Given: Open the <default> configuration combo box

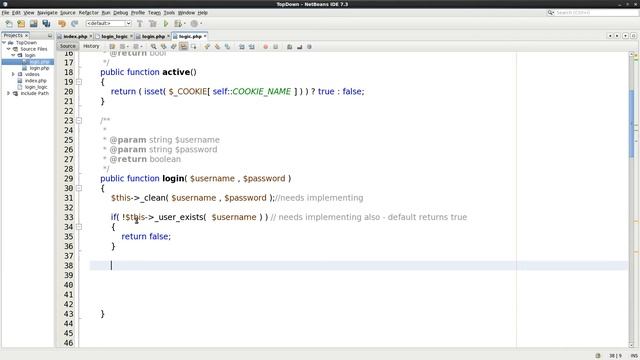Looking at the screenshot, I should click(108, 24).
